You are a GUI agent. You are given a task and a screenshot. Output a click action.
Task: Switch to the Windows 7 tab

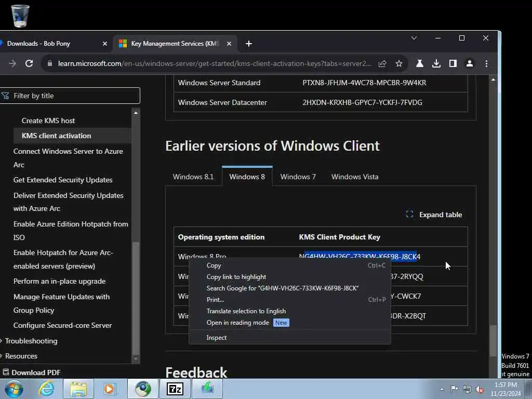click(298, 177)
